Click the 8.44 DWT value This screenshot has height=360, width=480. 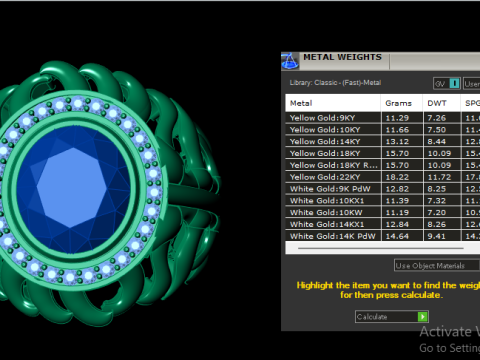point(436,142)
